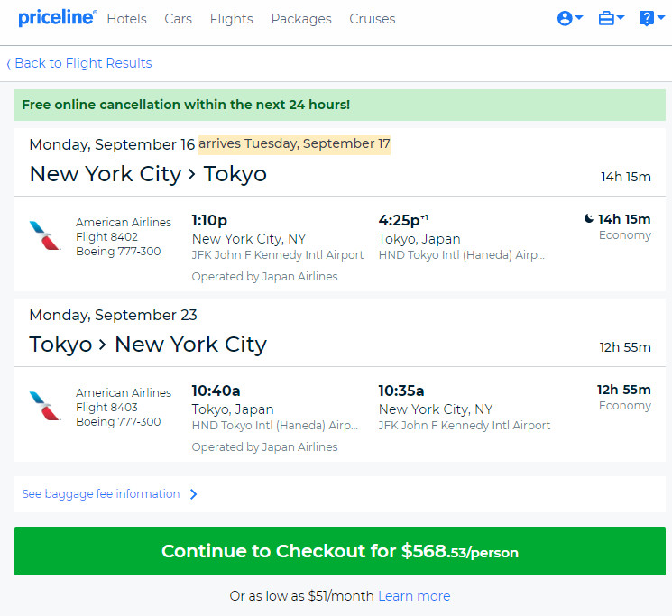Image resolution: width=672 pixels, height=616 pixels.
Task: Open See baggage fee information
Action: coord(109,494)
